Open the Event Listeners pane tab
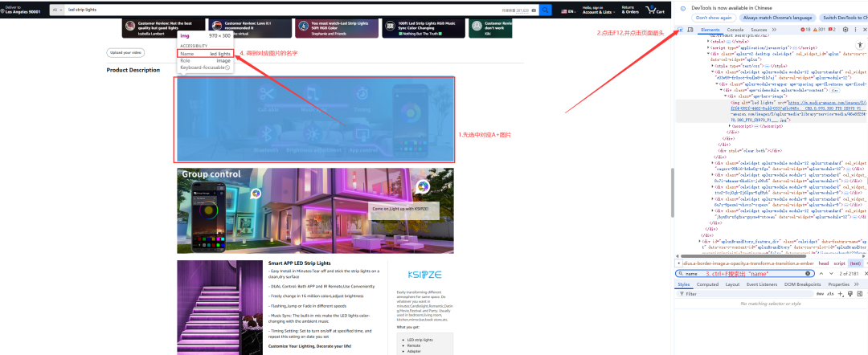 click(762, 284)
